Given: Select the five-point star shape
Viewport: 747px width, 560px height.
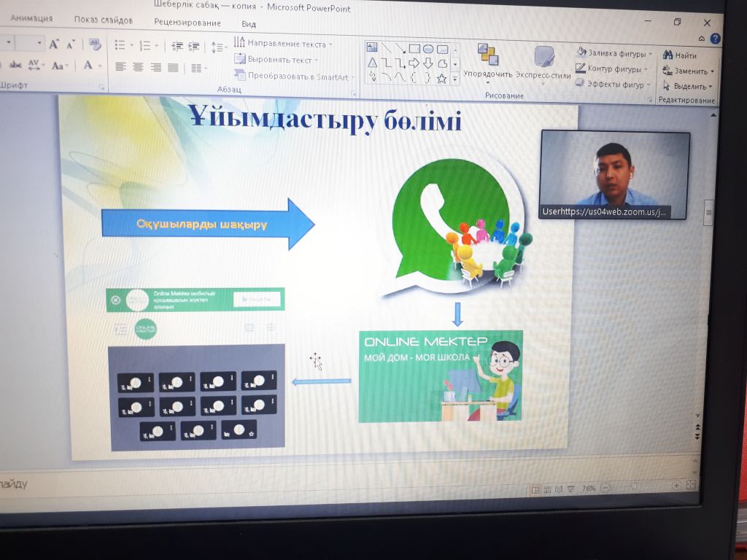Looking at the screenshot, I should [441, 79].
